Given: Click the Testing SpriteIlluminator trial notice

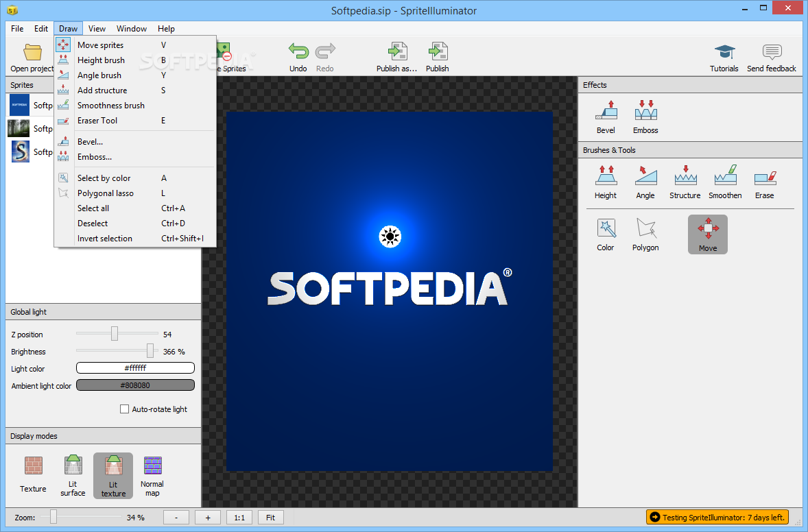Looking at the screenshot, I should pyautogui.click(x=717, y=517).
